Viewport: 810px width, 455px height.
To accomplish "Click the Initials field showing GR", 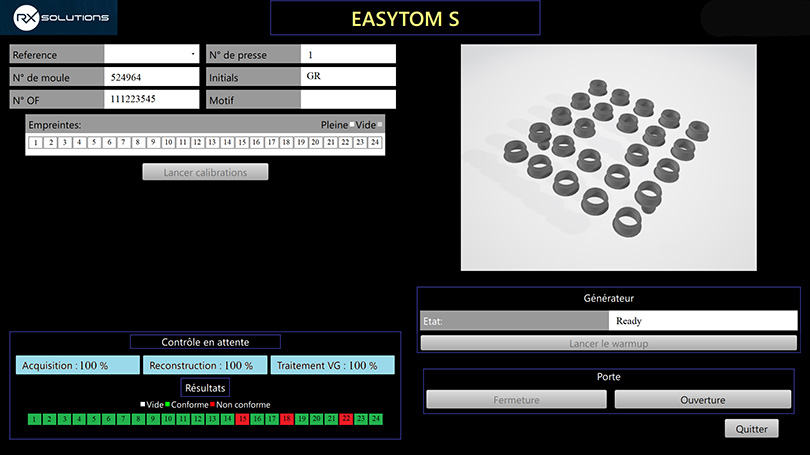I will click(348, 76).
